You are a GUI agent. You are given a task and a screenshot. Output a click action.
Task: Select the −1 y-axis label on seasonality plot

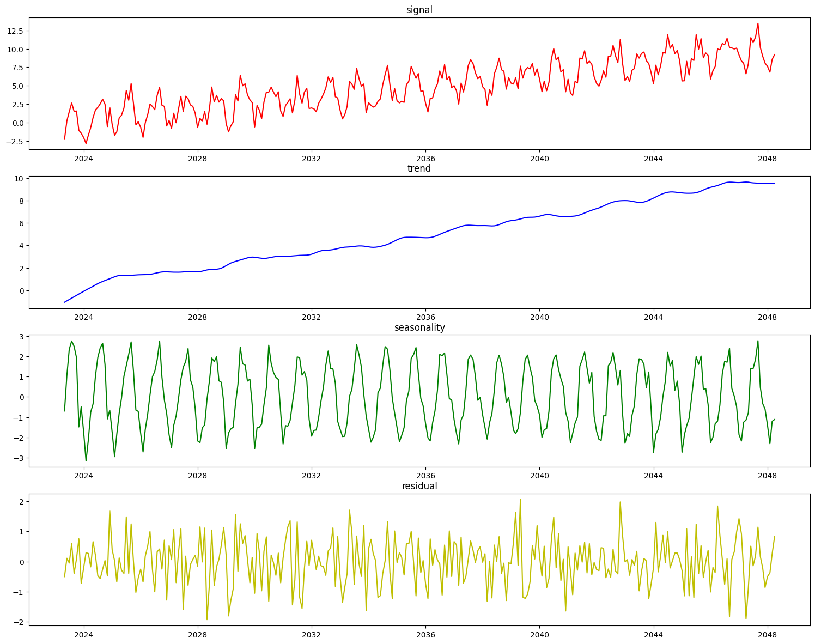click(19, 418)
